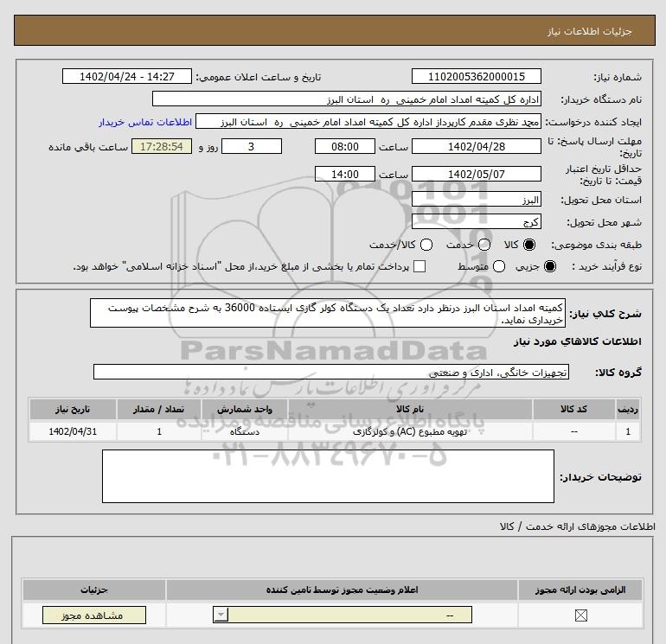The image size is (666, 644).
Task: Click the کد کالا column header
Action: coord(573,409)
